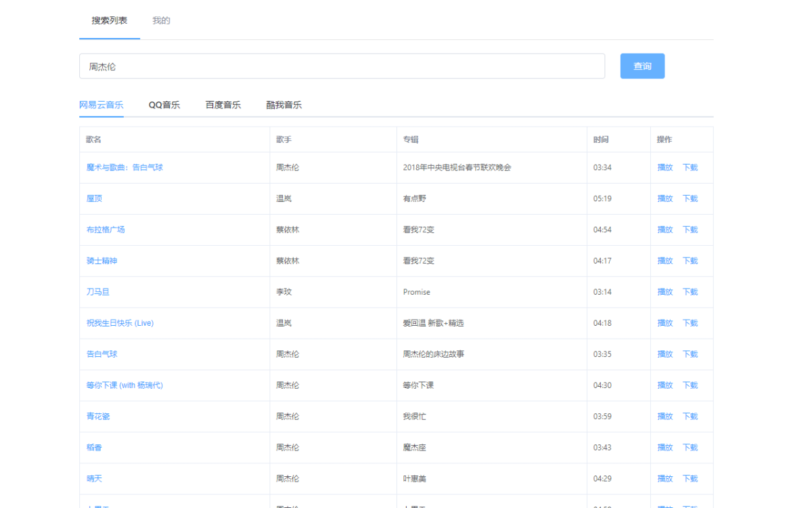
Task: Play the song 刀马旦
Action: point(665,292)
